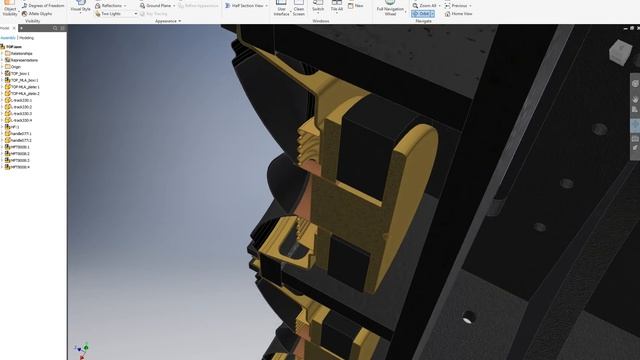Image resolution: width=640 pixels, height=360 pixels.
Task: Click the icon of the last browser item
Action: 7,167
